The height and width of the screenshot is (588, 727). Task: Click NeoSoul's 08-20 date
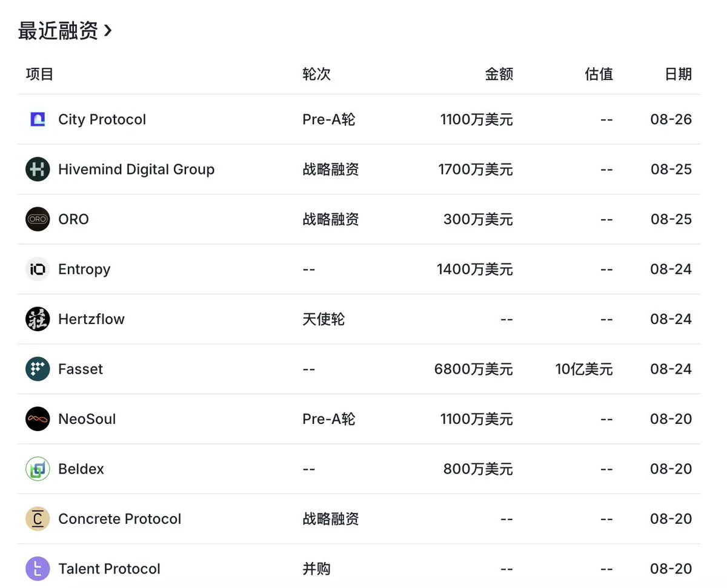point(671,419)
